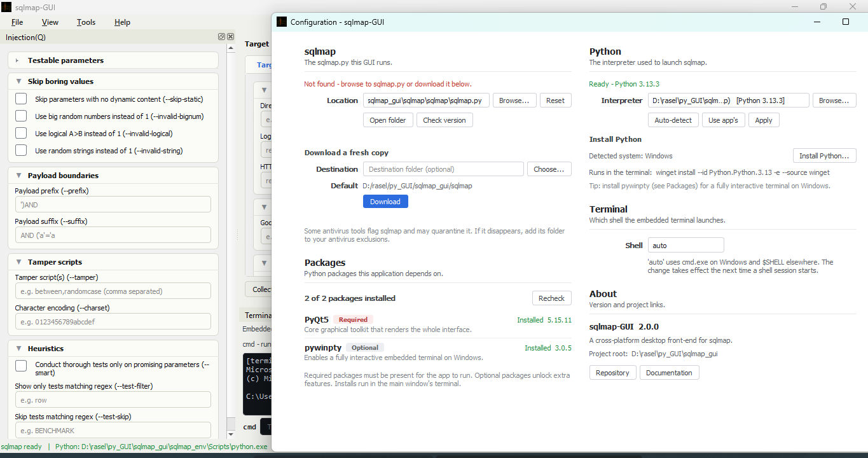868x458 pixels.
Task: Click the Payload suffix input field
Action: pos(113,235)
